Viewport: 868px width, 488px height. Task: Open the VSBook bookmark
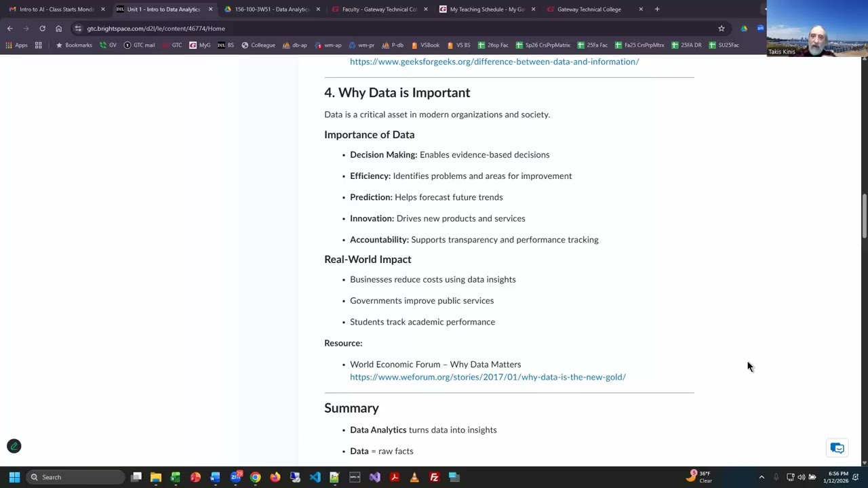pos(425,45)
